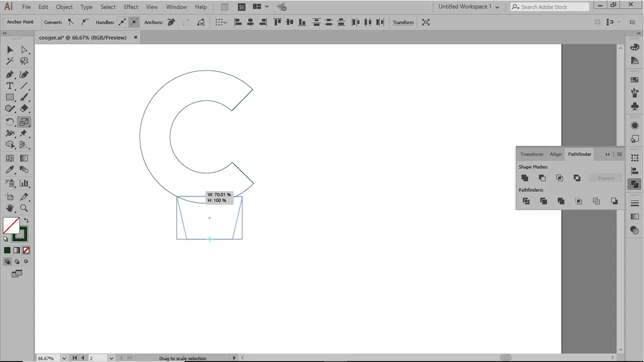Enable show handles for multiple anchors

click(x=122, y=22)
